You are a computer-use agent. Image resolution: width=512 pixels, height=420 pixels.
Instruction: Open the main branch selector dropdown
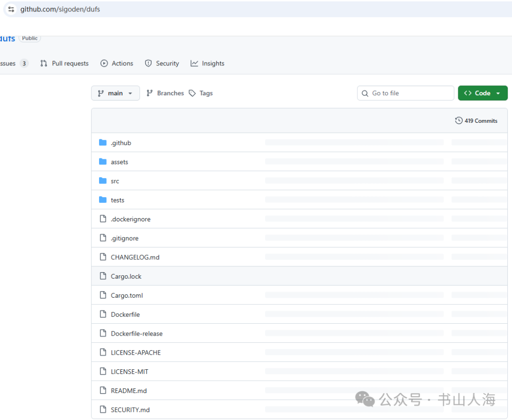pyautogui.click(x=115, y=93)
